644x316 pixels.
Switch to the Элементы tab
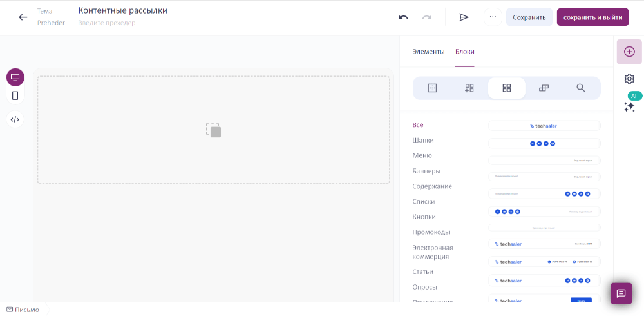tap(428, 52)
